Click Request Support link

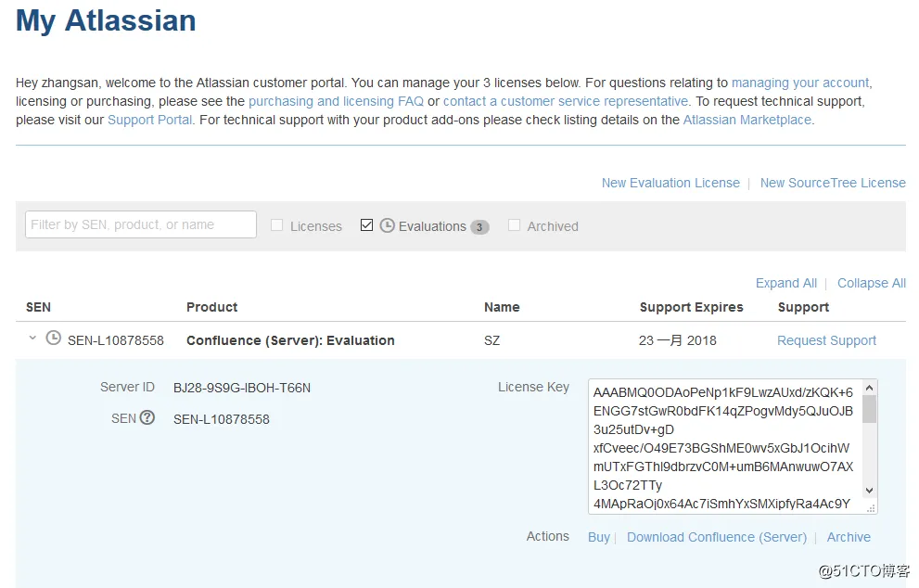click(x=826, y=340)
